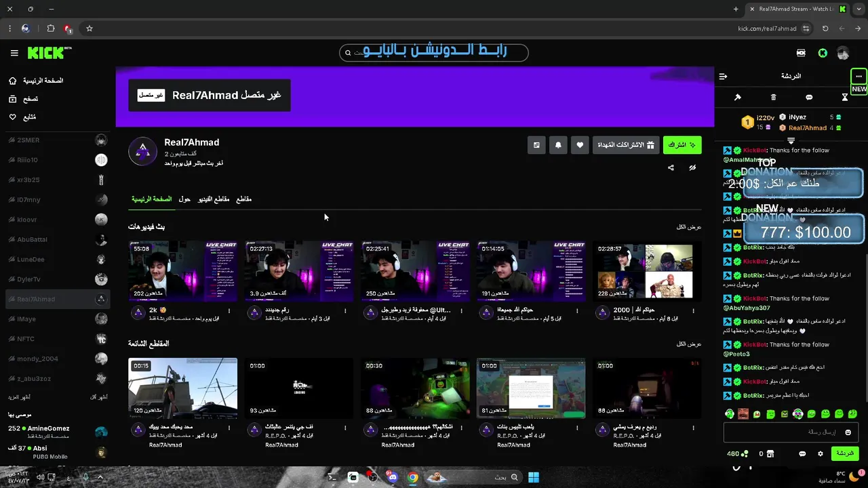Viewport: 868px width, 488px height.
Task: Open 2SMER channel in the sidebar
Action: coord(58,140)
